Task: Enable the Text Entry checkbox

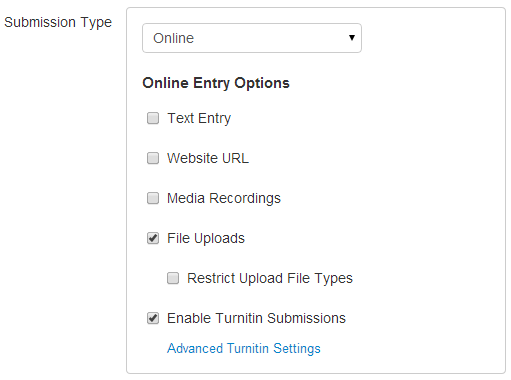Action: click(x=153, y=118)
